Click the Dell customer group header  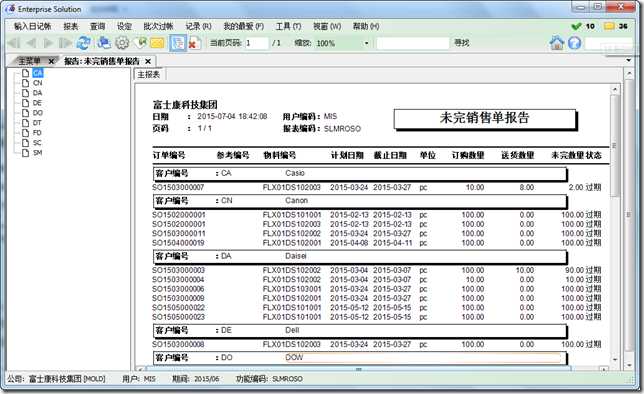[x=360, y=330]
